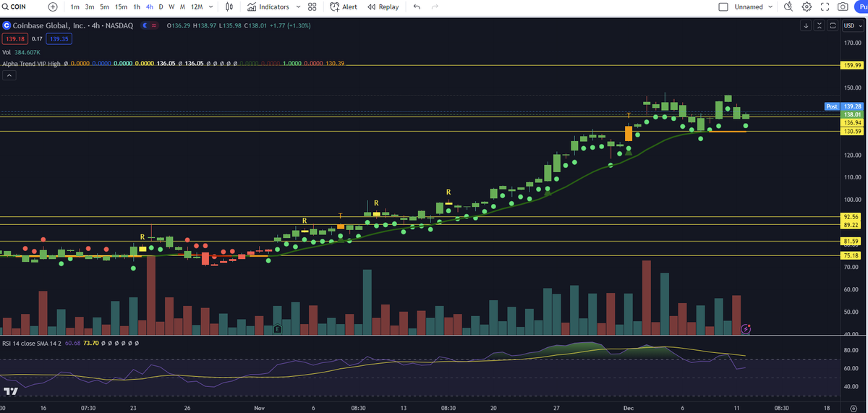
Task: Redo the last chart action
Action: pyautogui.click(x=435, y=7)
